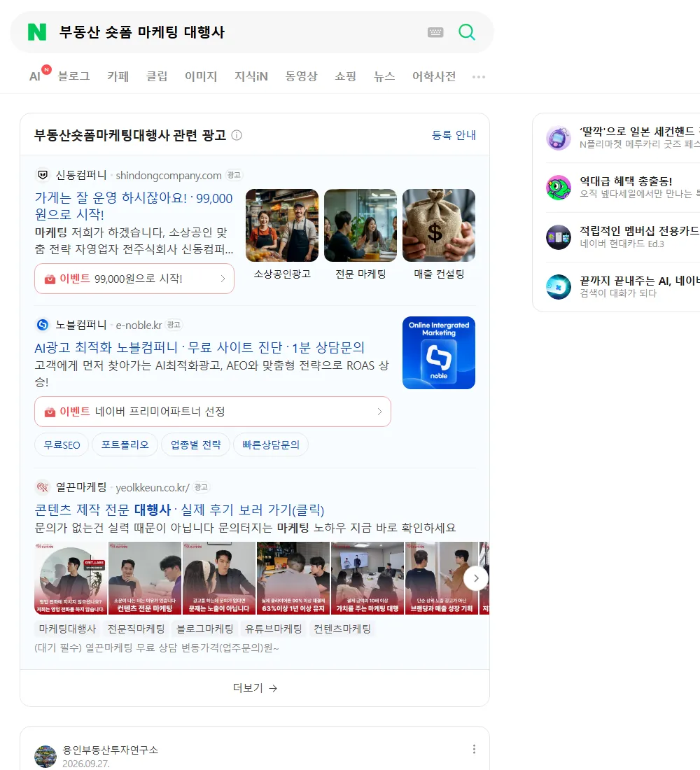This screenshot has height=770, width=700.
Task: Click the 마케팅대행사 tag
Action: pyautogui.click(x=67, y=629)
